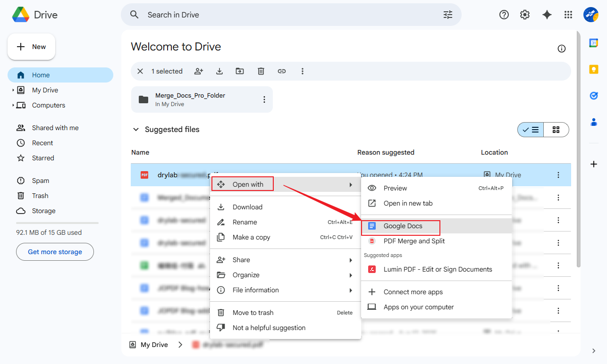Expand My Drive tree arrow
607x364 pixels.
tap(13, 90)
